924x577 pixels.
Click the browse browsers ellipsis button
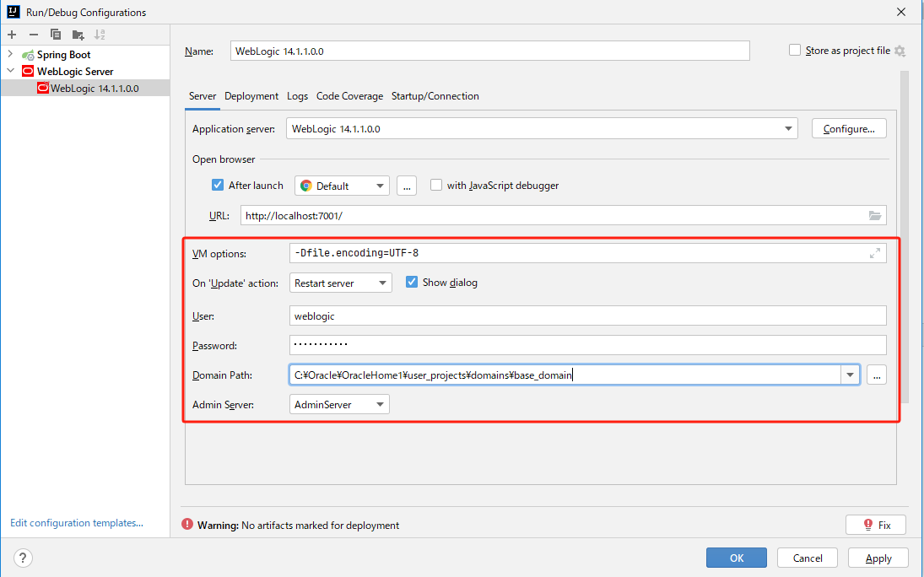pos(407,186)
